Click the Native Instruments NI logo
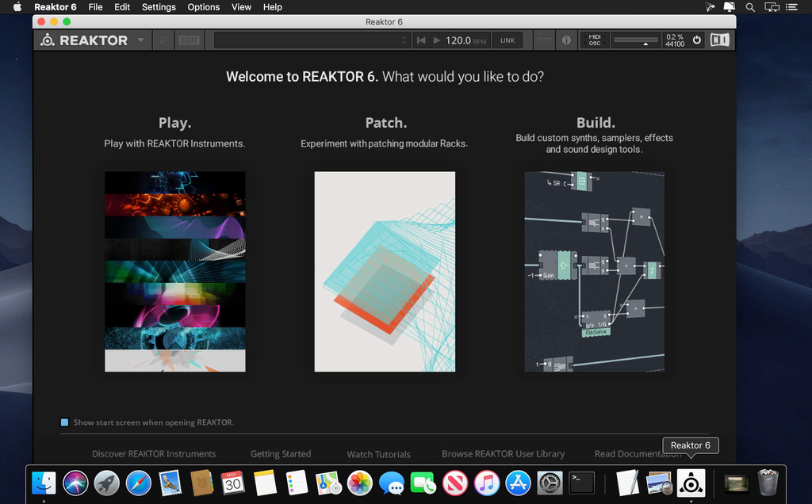 tap(720, 40)
